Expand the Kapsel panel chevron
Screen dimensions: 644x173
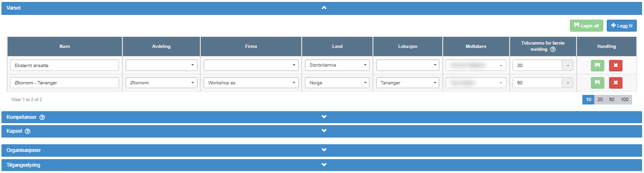click(x=324, y=131)
